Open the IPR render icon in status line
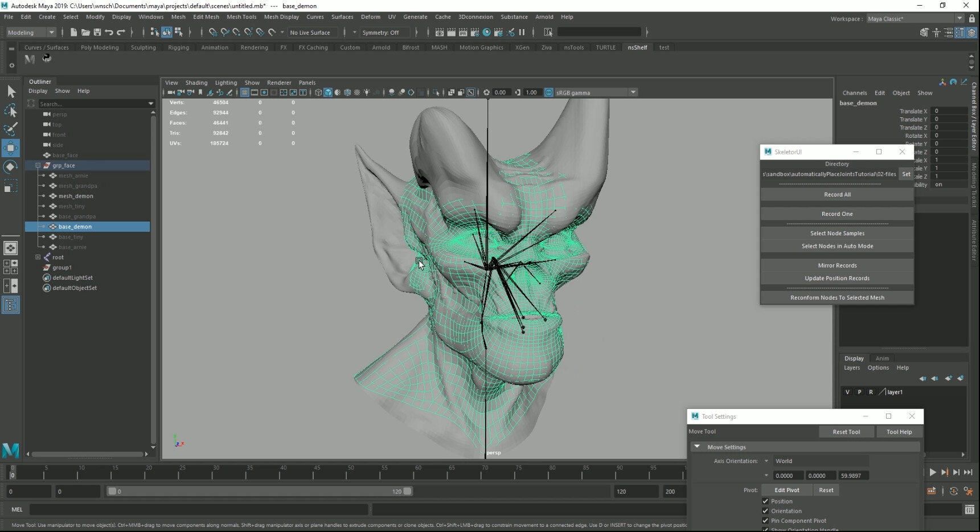The width and height of the screenshot is (980, 532). pos(463,32)
